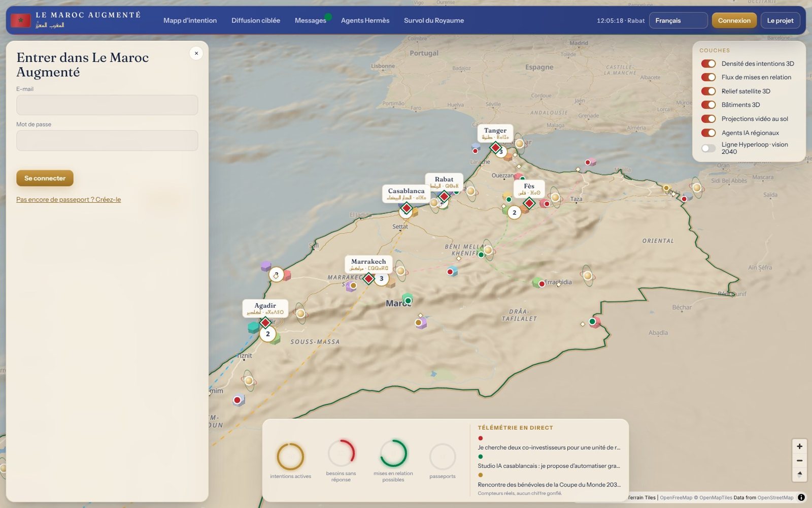This screenshot has height=508, width=812.
Task: Toggle Flux de mises en relation layer
Action: [x=708, y=77]
